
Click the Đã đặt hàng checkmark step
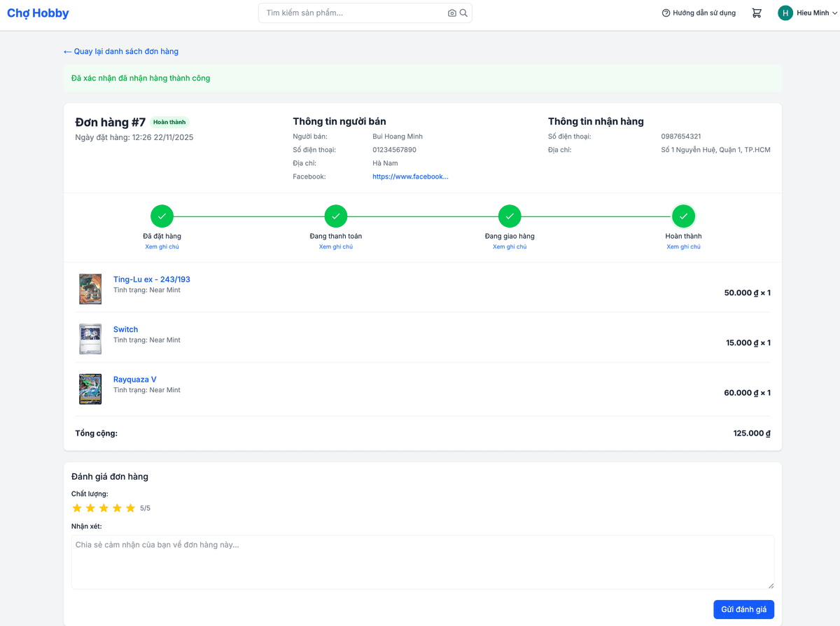162,217
